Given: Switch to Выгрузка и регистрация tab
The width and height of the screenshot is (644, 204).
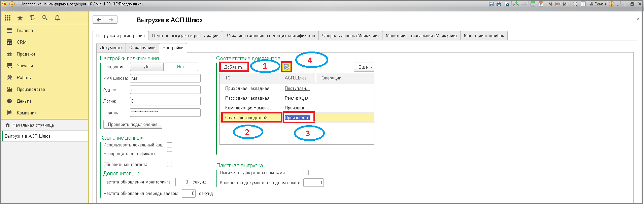Looking at the screenshot, I should tap(120, 35).
